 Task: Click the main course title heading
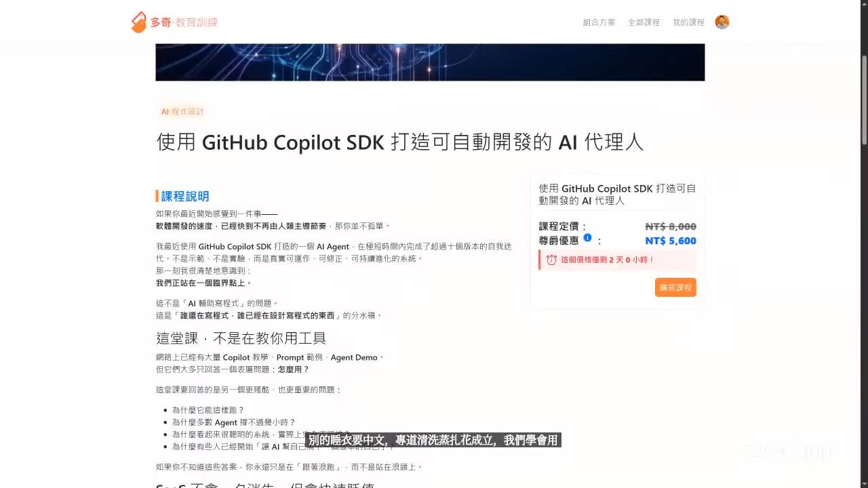click(x=400, y=142)
